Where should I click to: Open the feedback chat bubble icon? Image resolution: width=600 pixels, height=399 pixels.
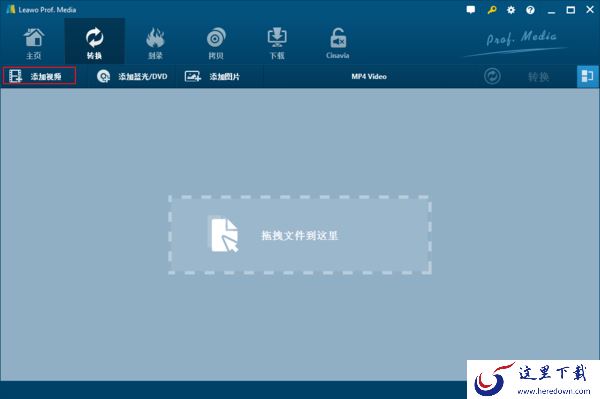pos(471,10)
